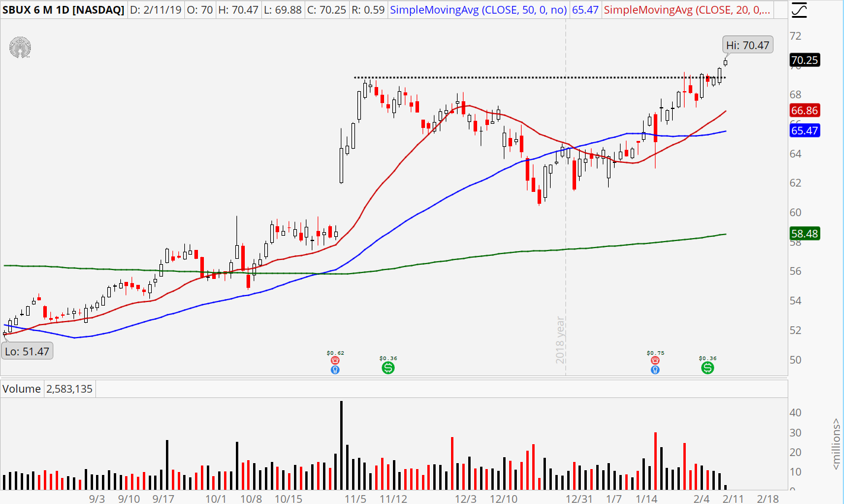The height and width of the screenshot is (504, 844).
Task: Click the 10/8 date label
Action: click(x=251, y=499)
